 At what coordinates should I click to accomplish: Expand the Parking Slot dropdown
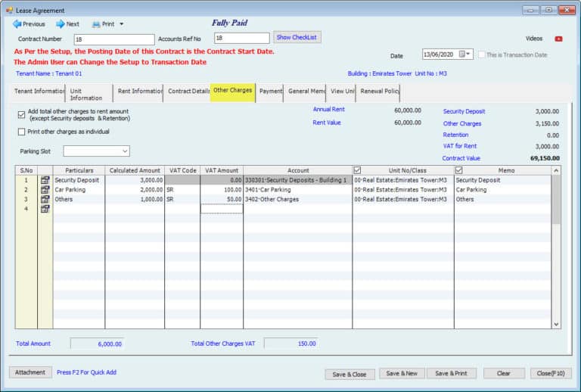tap(124, 151)
